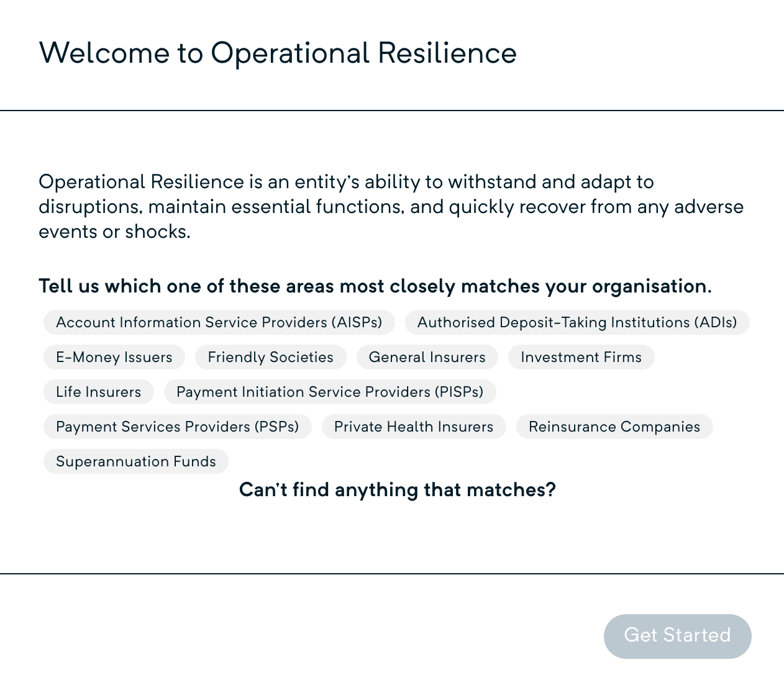Pick the Life Insurers option
This screenshot has height=693, width=784.
[98, 392]
